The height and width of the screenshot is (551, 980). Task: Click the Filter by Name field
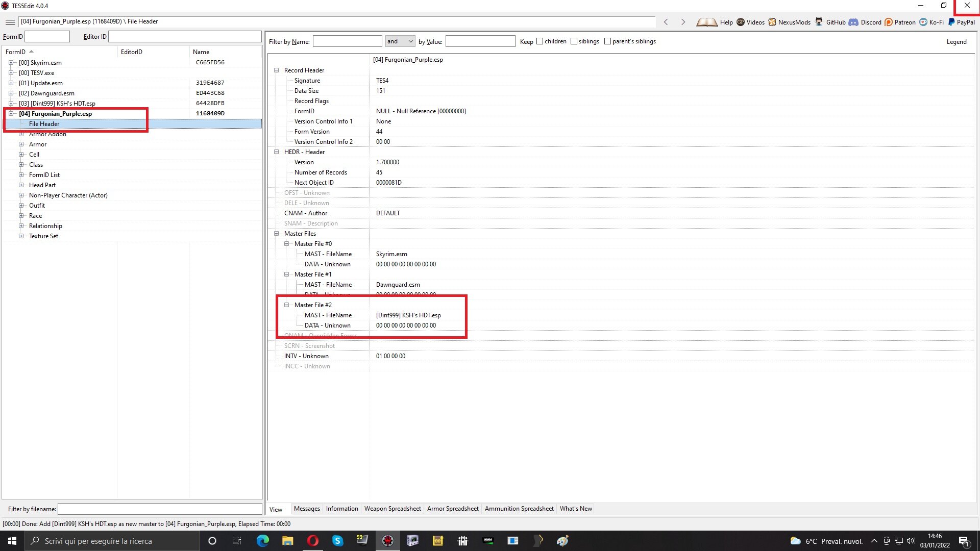347,41
